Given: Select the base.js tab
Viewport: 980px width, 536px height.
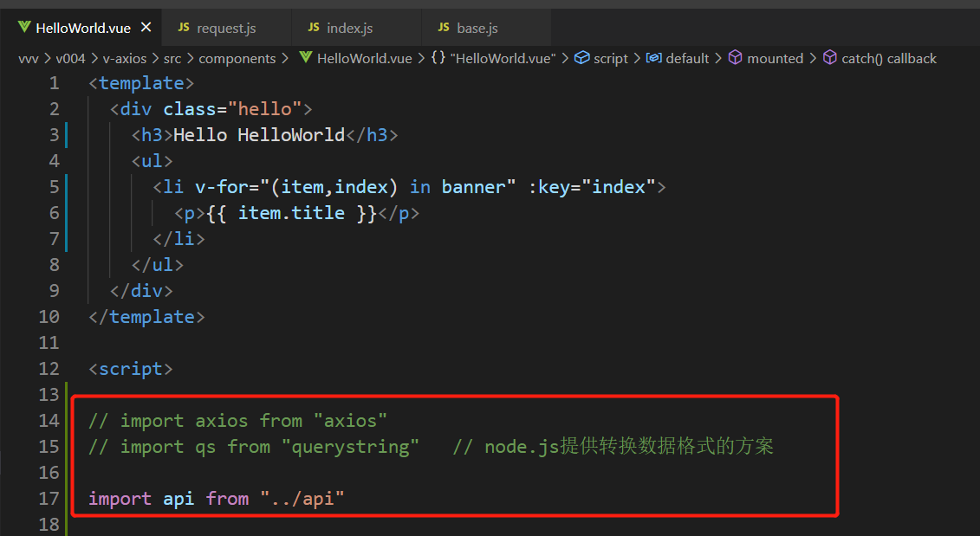Looking at the screenshot, I should 477,28.
